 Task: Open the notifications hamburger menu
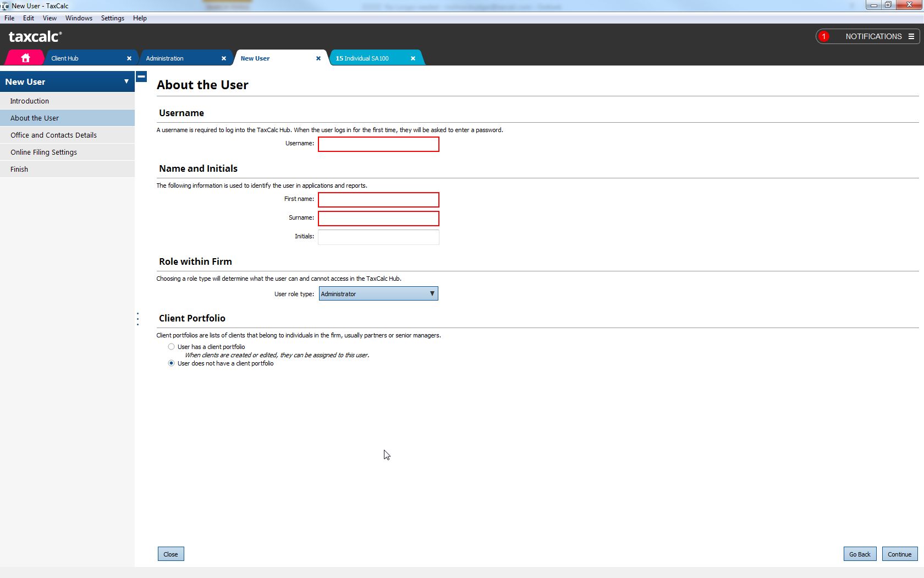coord(912,36)
